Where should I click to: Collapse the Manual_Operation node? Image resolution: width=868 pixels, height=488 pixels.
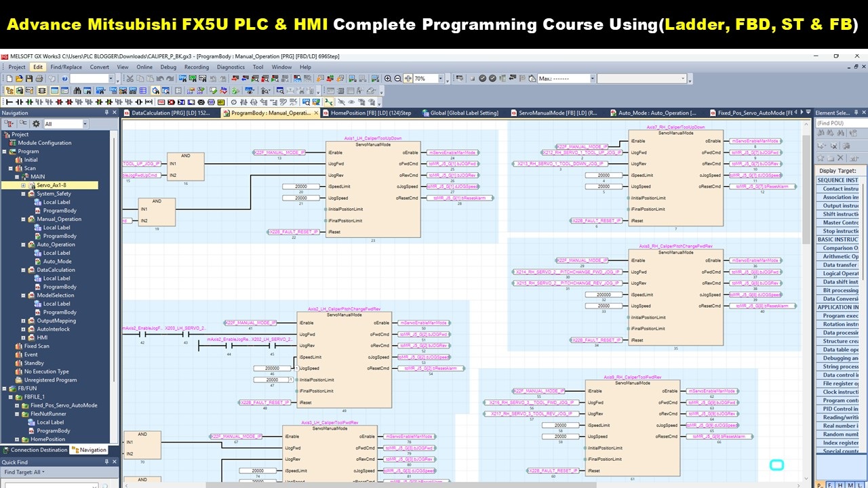click(24, 220)
